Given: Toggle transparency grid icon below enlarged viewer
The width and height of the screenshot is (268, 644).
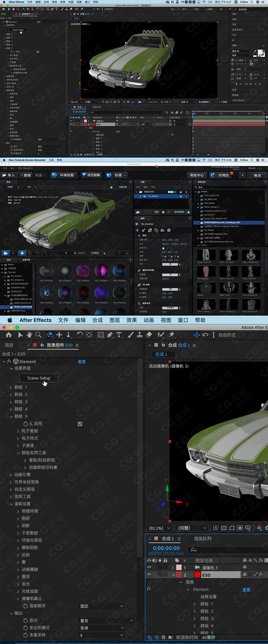Looking at the screenshot, I should [x=224, y=528].
